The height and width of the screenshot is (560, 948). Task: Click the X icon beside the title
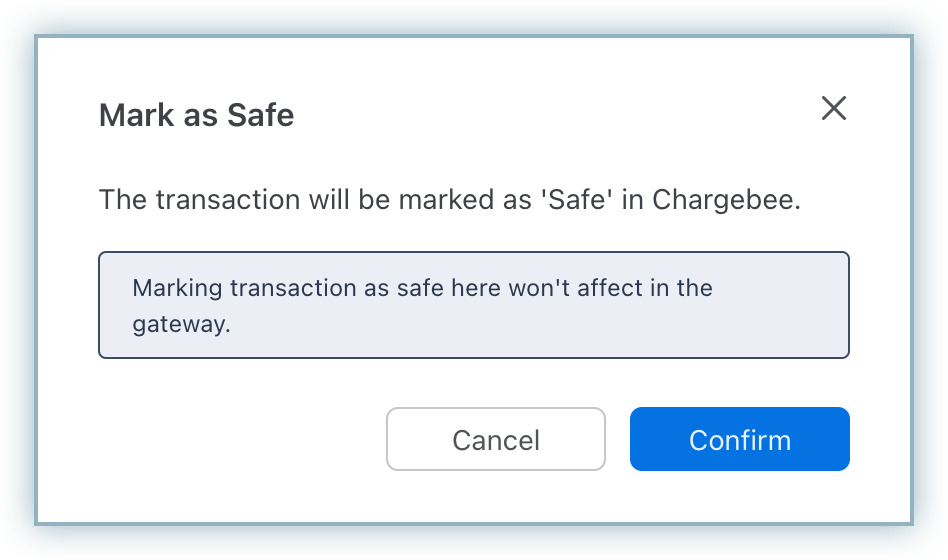tap(833, 109)
